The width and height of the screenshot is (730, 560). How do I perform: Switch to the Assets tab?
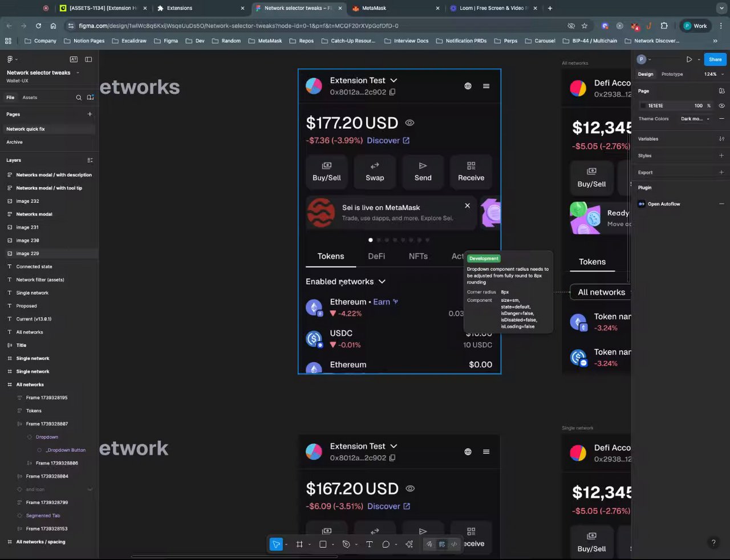(30, 98)
